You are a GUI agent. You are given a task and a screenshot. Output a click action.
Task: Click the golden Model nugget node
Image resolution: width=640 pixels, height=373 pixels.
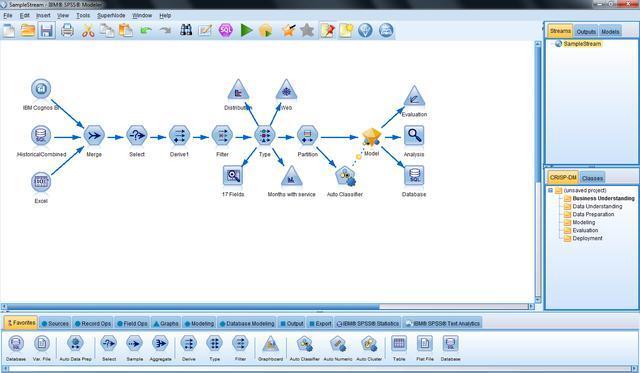point(371,137)
